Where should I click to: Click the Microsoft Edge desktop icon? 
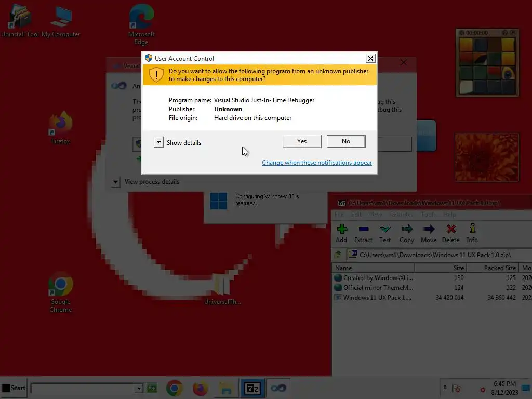coord(141,24)
